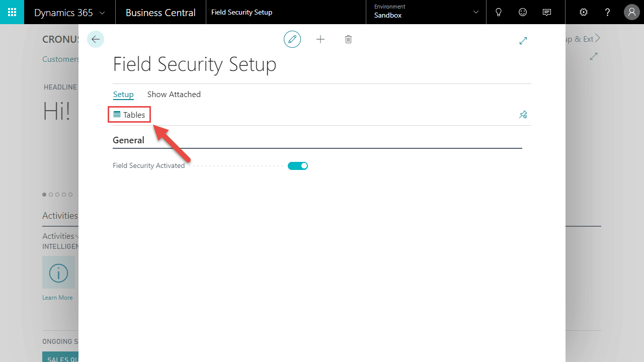Select the Setup tab

pyautogui.click(x=123, y=94)
